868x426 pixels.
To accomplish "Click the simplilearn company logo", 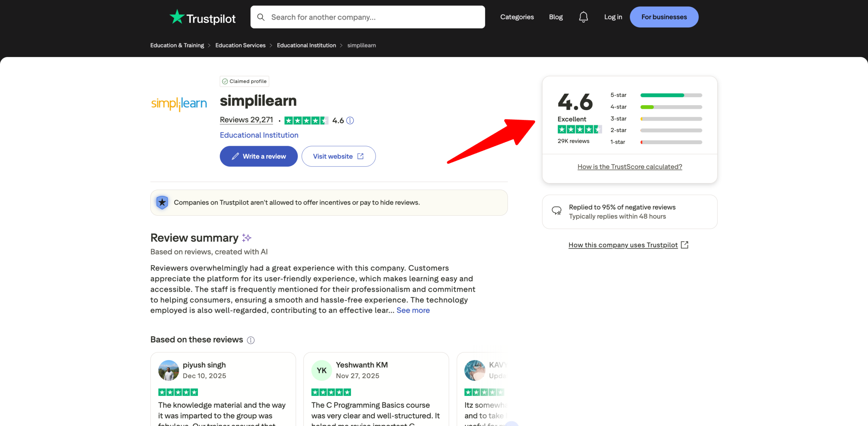I will tap(179, 103).
